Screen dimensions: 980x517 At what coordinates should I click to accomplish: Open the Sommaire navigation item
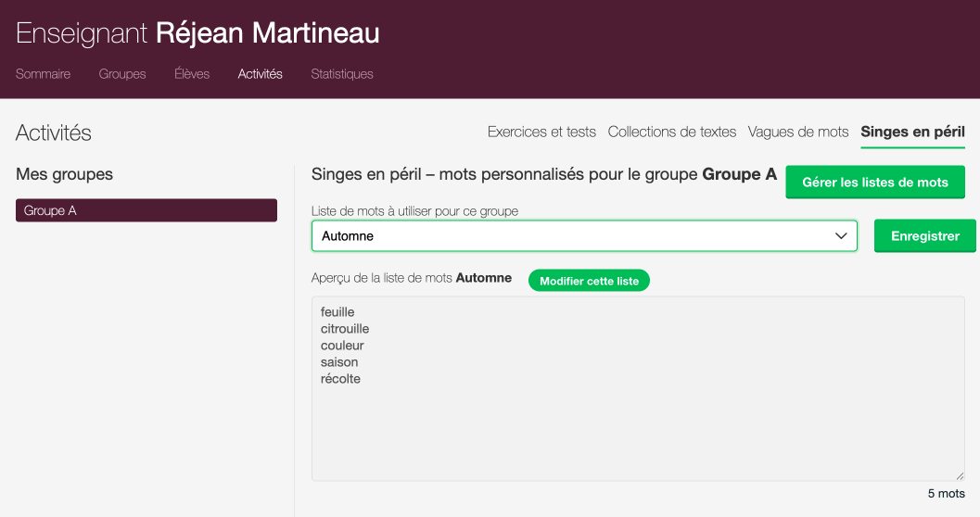(43, 74)
